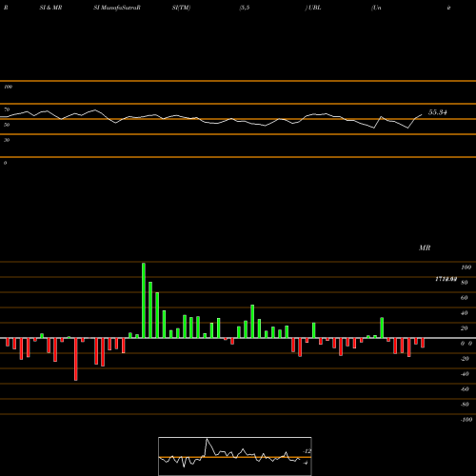Click the RSI value 55.34 label
The width and height of the screenshot is (476, 476).
[x=438, y=112]
